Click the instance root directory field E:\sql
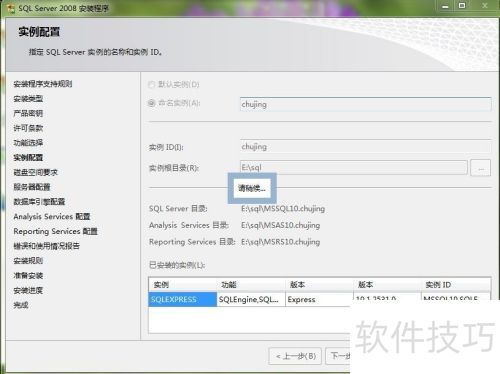500x374 pixels. click(x=353, y=167)
